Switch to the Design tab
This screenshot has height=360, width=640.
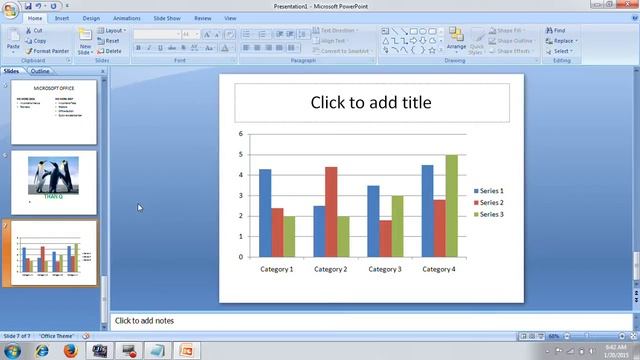coord(91,18)
